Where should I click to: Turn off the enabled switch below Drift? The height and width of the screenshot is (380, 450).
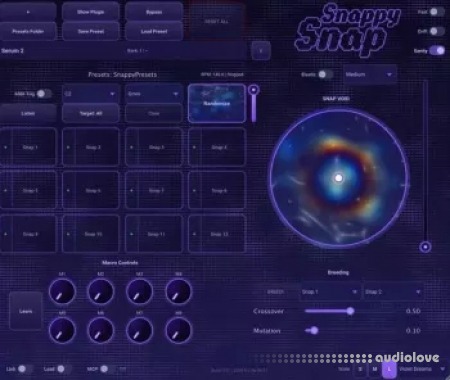click(x=437, y=51)
